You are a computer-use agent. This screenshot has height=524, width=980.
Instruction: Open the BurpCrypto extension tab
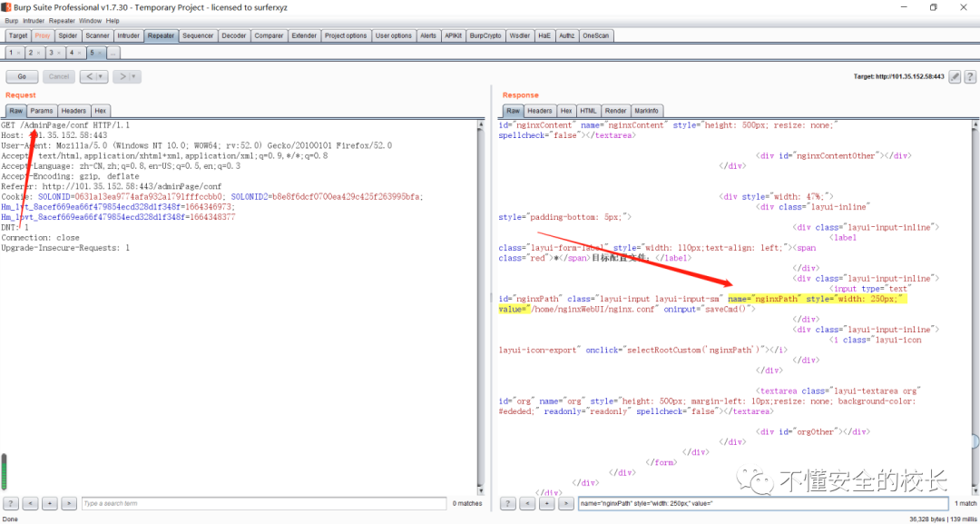485,35
